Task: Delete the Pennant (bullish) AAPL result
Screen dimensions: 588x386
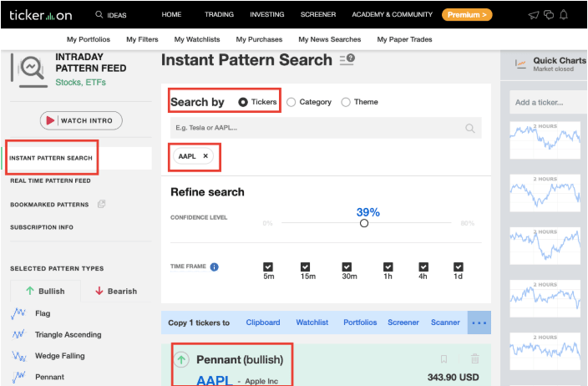Action: 474,358
